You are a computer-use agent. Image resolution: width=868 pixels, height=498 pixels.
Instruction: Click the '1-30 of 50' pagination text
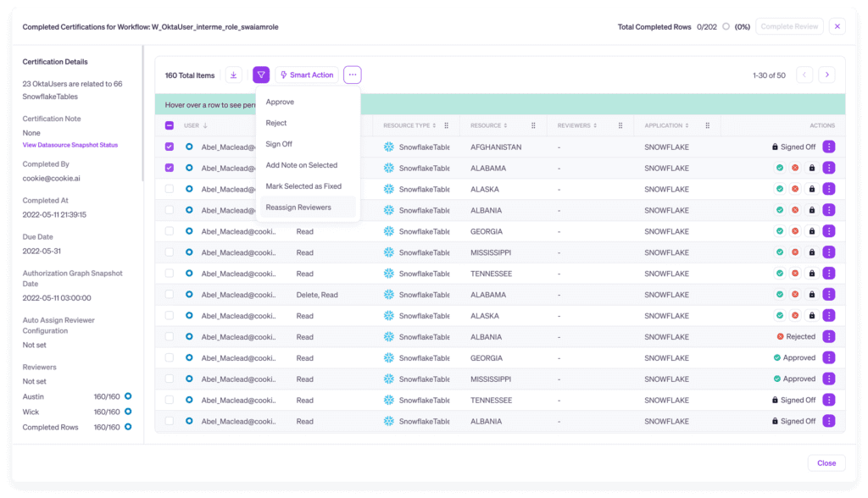[x=769, y=75]
